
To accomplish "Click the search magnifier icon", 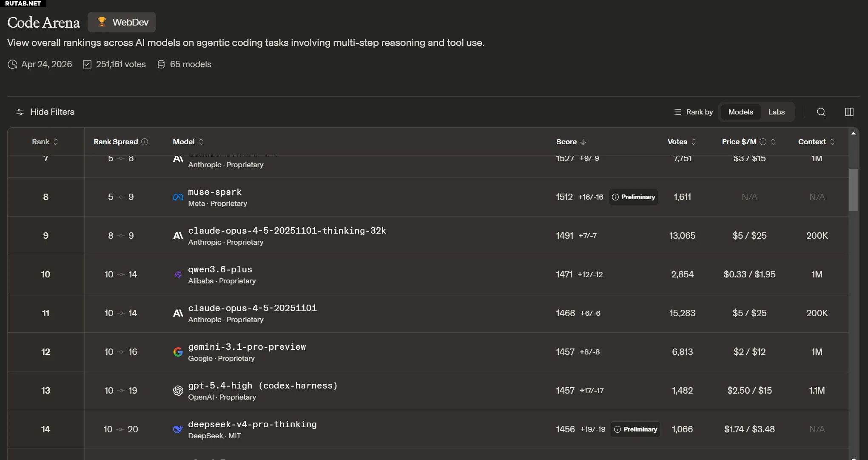I will (821, 112).
